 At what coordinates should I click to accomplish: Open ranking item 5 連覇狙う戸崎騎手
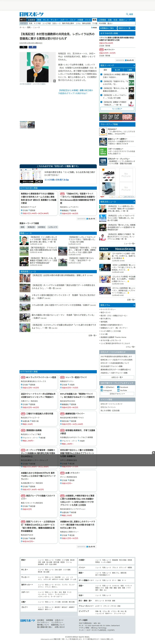coord(115,103)
